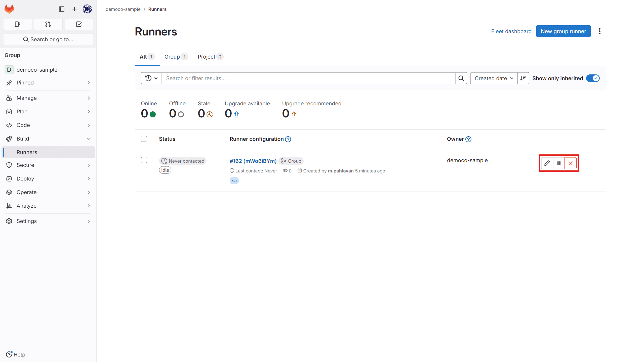Click the GitLab logo home icon
644x362 pixels.
click(x=9, y=9)
